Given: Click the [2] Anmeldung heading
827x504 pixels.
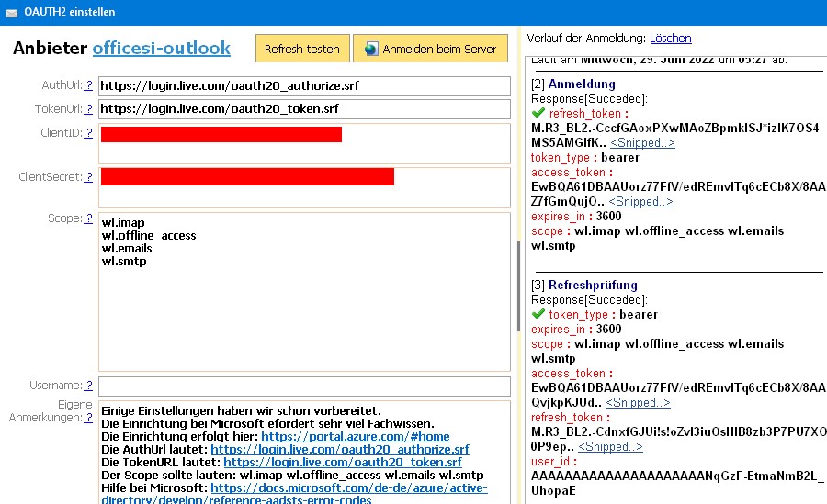Looking at the screenshot, I should coord(572,84).
